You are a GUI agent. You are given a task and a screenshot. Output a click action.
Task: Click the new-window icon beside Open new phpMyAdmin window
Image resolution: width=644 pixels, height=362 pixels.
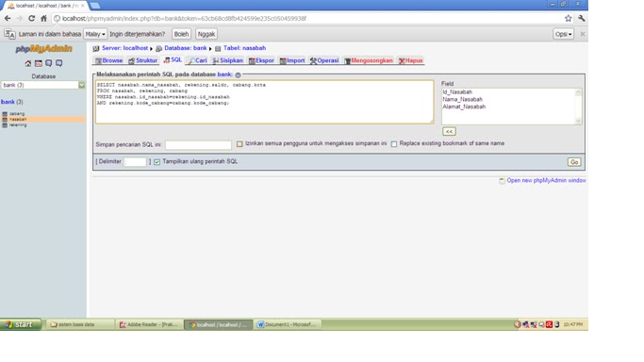tap(502, 181)
